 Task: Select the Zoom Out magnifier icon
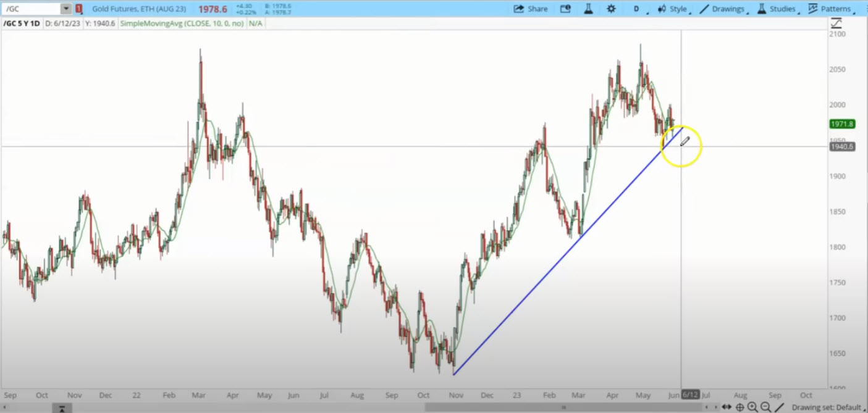[767, 407]
